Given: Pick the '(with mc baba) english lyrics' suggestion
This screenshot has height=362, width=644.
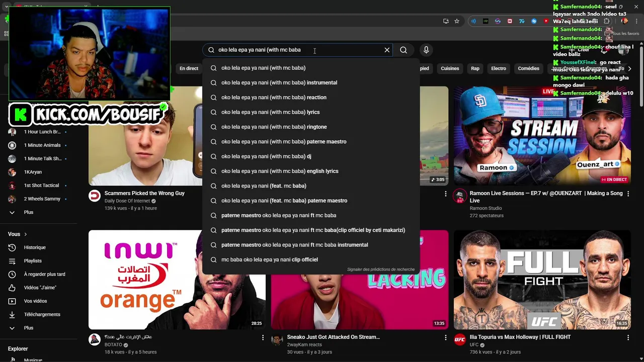Looking at the screenshot, I should click(310, 171).
